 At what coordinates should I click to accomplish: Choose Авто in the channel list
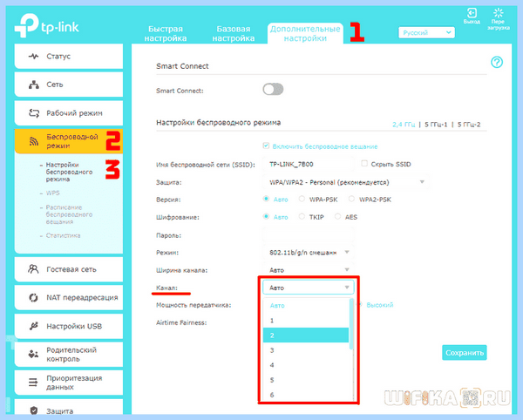(x=306, y=305)
